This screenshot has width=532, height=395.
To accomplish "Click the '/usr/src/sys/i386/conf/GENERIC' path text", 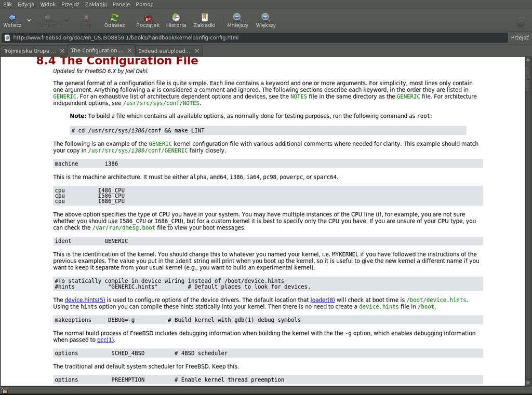I will point(138,151).
